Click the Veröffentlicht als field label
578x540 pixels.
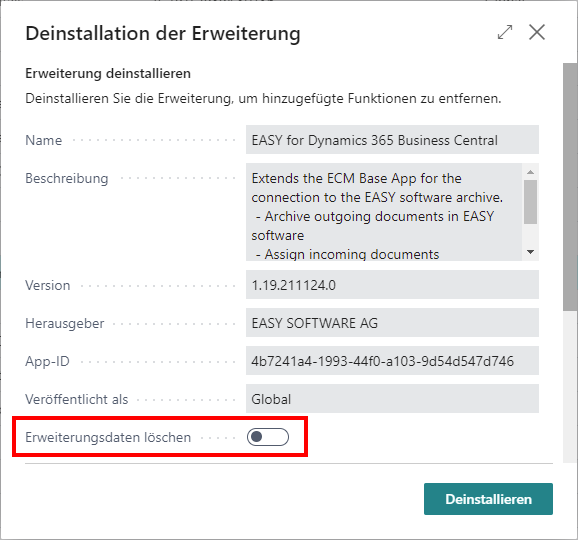coord(77,399)
